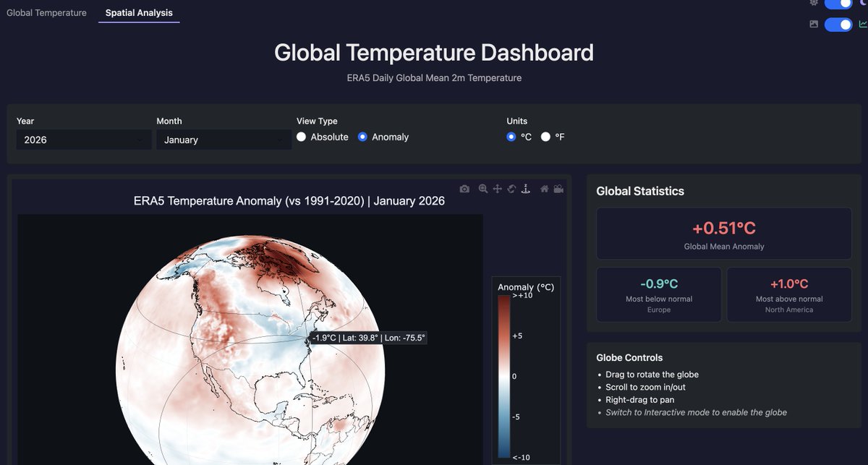Select the zoom magnifier tool in plot toolbar

pos(483,189)
